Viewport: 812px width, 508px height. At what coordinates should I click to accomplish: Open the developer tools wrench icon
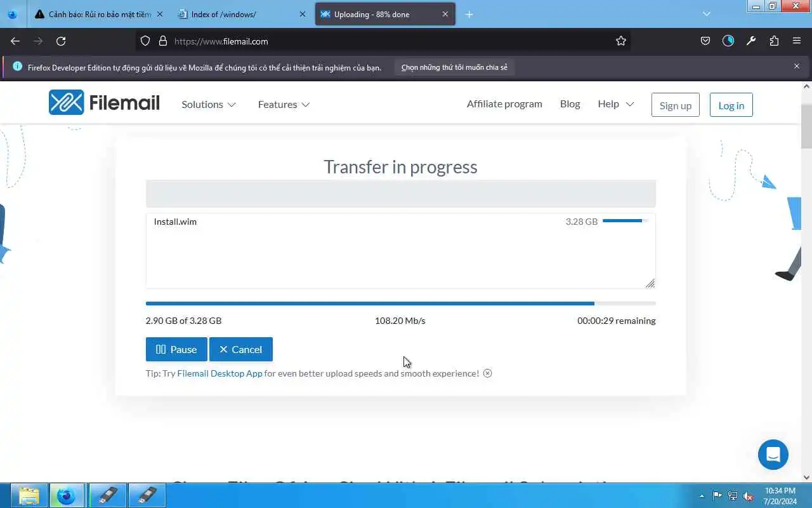click(x=751, y=41)
